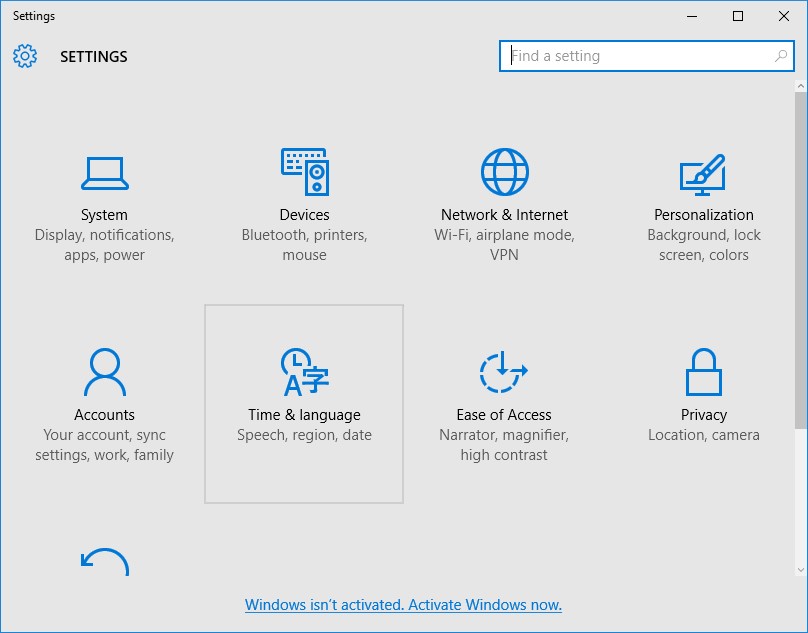Click 'Bluetooth, printers, mouse' description

[x=305, y=245]
